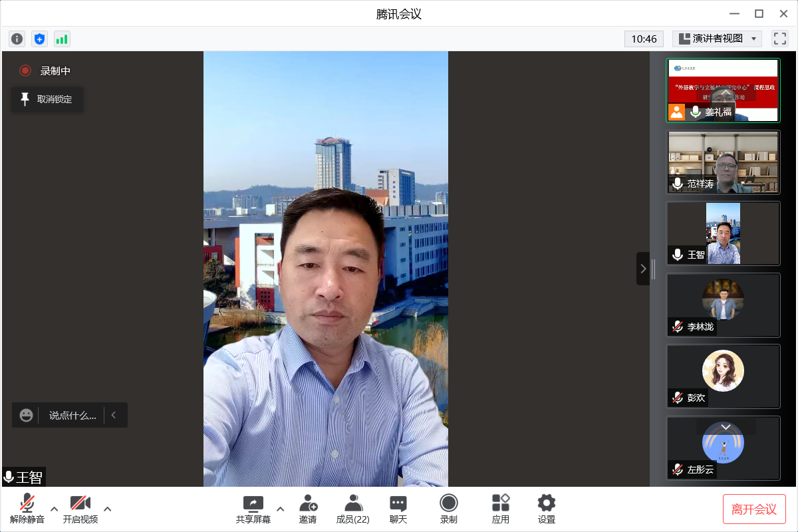Open the meeting info icon
The height and width of the screenshot is (532, 798).
click(x=17, y=39)
